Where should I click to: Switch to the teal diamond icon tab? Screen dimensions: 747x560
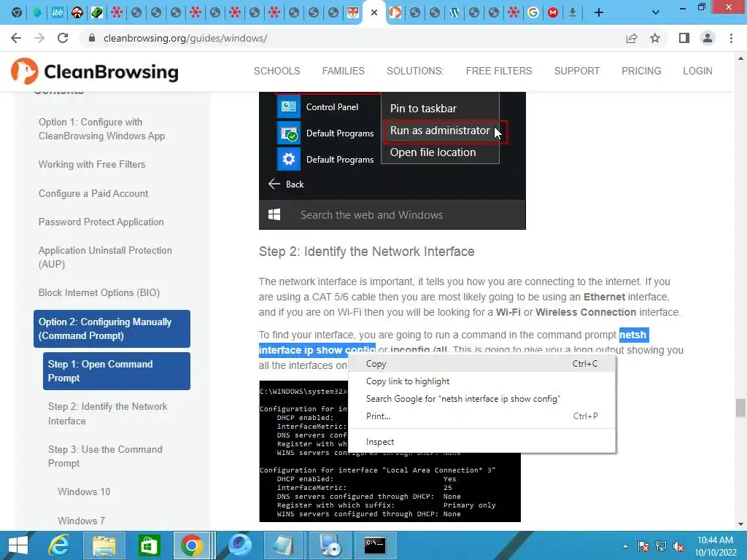(37, 12)
